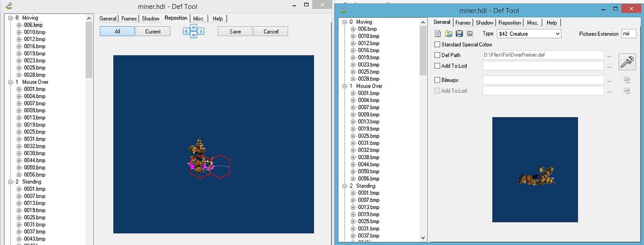Collapse the 1 Mouse Over group in left window
Screen dimensions: 644x245
point(10,82)
